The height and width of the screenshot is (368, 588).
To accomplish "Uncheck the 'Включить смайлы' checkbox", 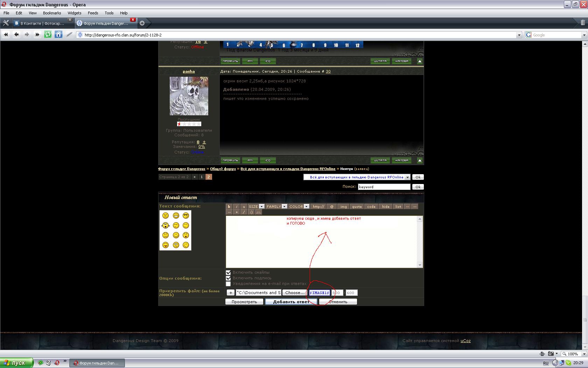I will click(x=228, y=272).
